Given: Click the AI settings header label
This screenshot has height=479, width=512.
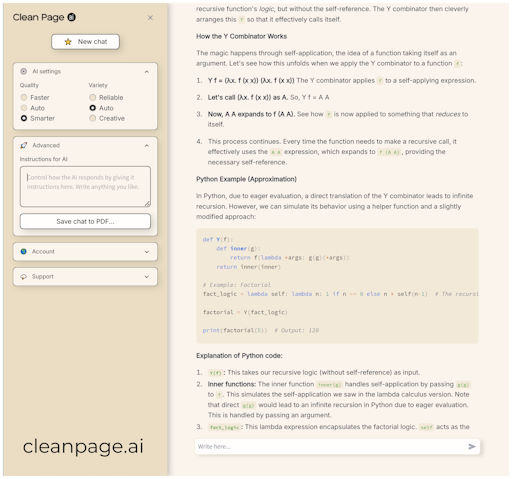Looking at the screenshot, I should coord(47,71).
